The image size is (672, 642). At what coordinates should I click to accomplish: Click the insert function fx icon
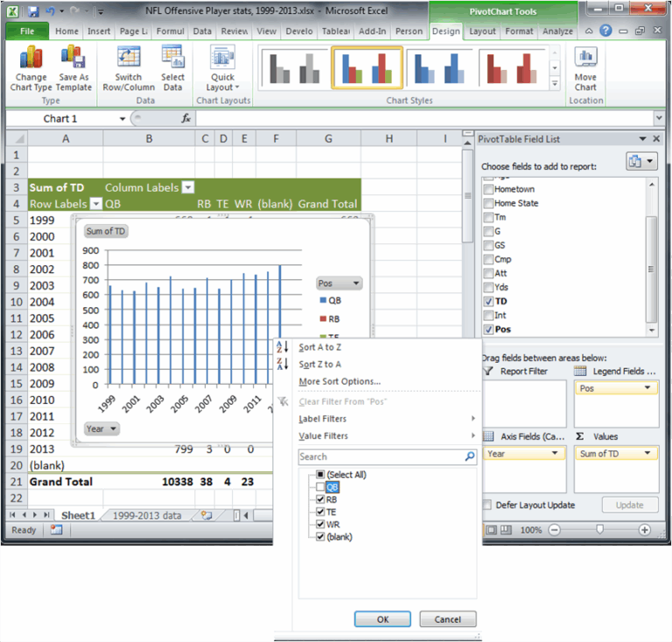[x=185, y=119]
